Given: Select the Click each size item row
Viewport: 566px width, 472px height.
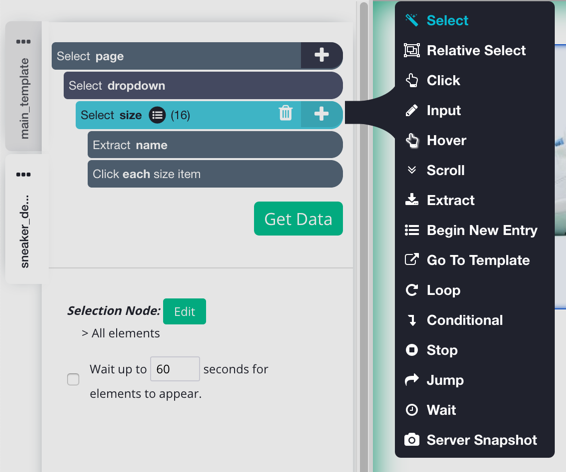Looking at the screenshot, I should click(x=215, y=174).
